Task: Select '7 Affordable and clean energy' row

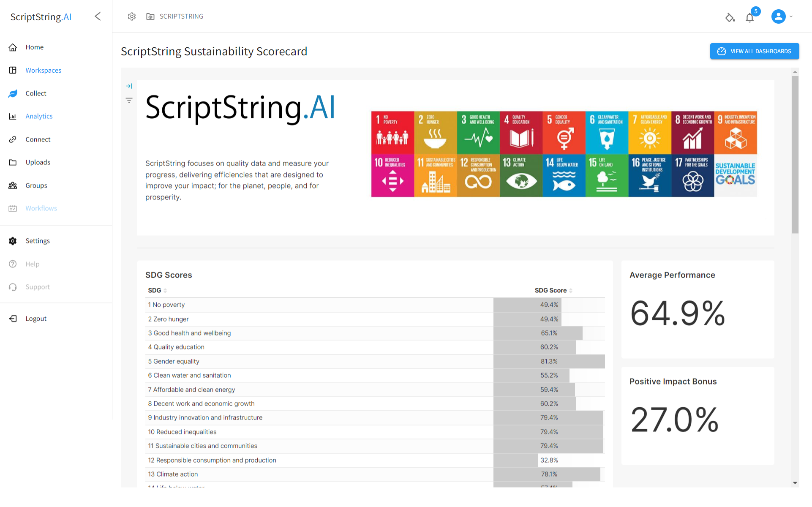Action: (375, 390)
